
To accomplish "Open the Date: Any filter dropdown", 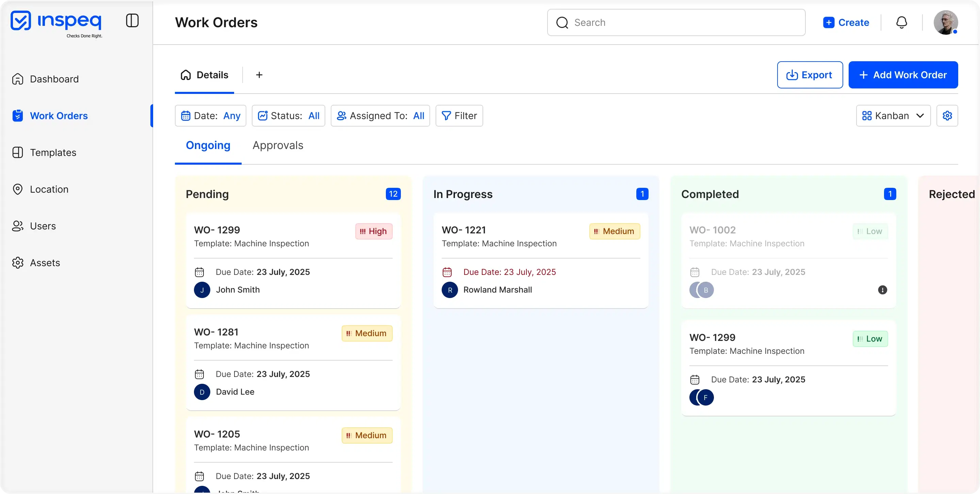I will pos(211,116).
